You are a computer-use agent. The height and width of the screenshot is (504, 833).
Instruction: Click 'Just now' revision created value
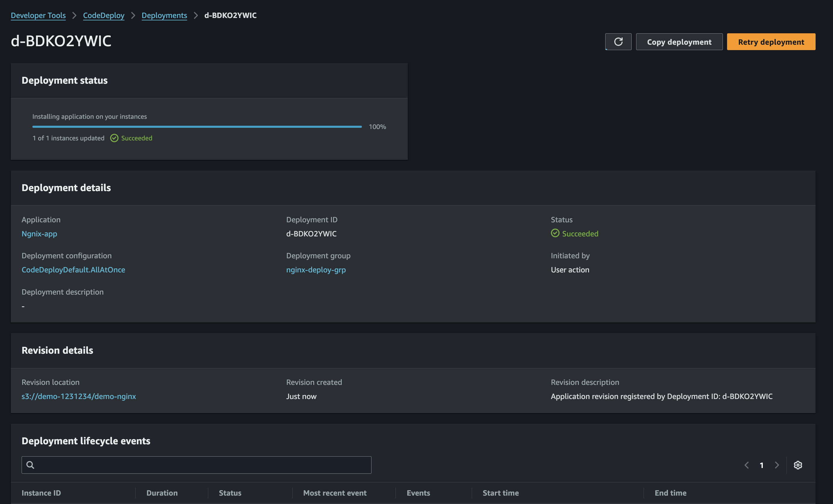point(301,396)
